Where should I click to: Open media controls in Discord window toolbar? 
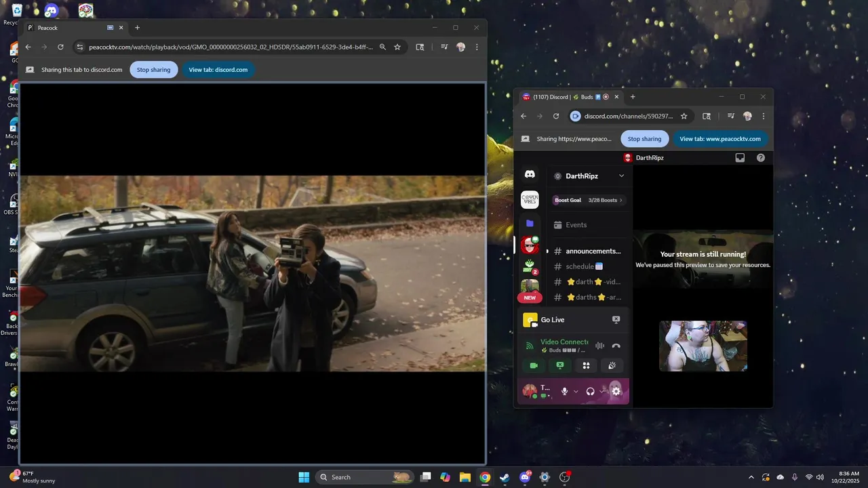731,116
